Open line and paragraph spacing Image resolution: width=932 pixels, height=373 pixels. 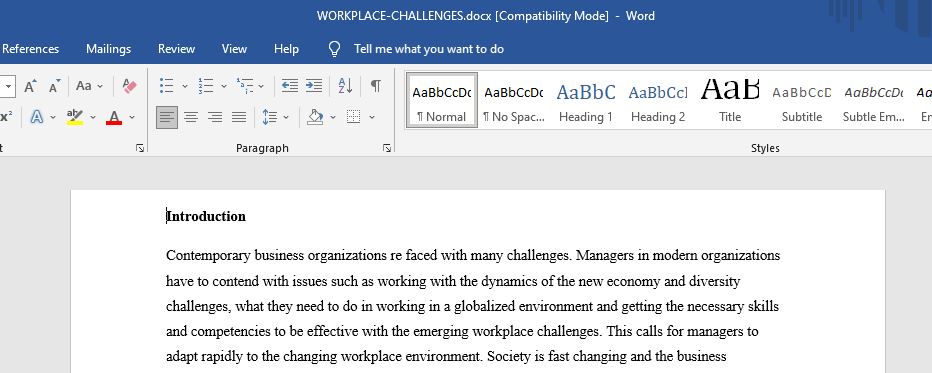pyautogui.click(x=270, y=117)
